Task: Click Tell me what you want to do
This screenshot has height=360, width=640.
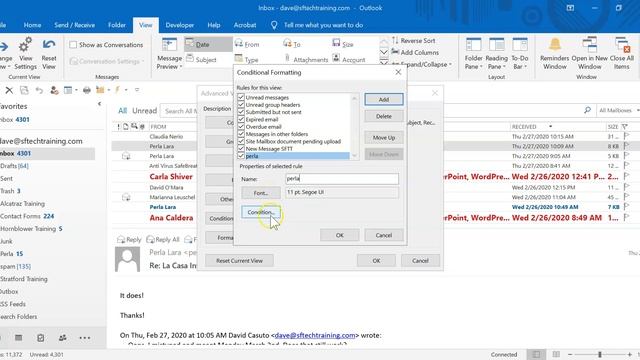Action: coord(323,25)
